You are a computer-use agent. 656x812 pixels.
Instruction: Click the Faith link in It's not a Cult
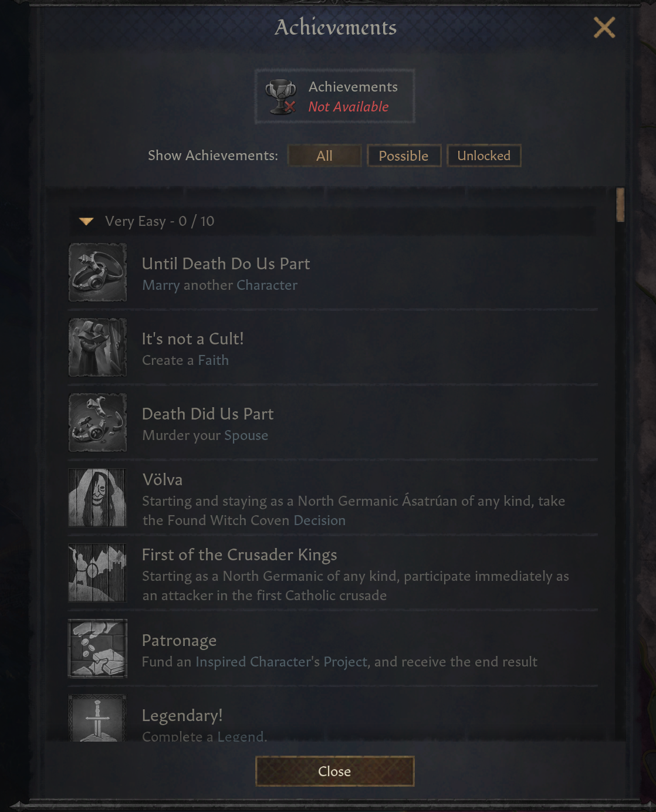pyautogui.click(x=213, y=360)
